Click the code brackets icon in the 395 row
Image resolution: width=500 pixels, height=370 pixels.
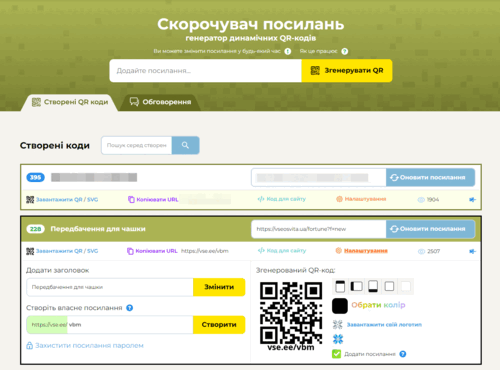click(x=261, y=199)
